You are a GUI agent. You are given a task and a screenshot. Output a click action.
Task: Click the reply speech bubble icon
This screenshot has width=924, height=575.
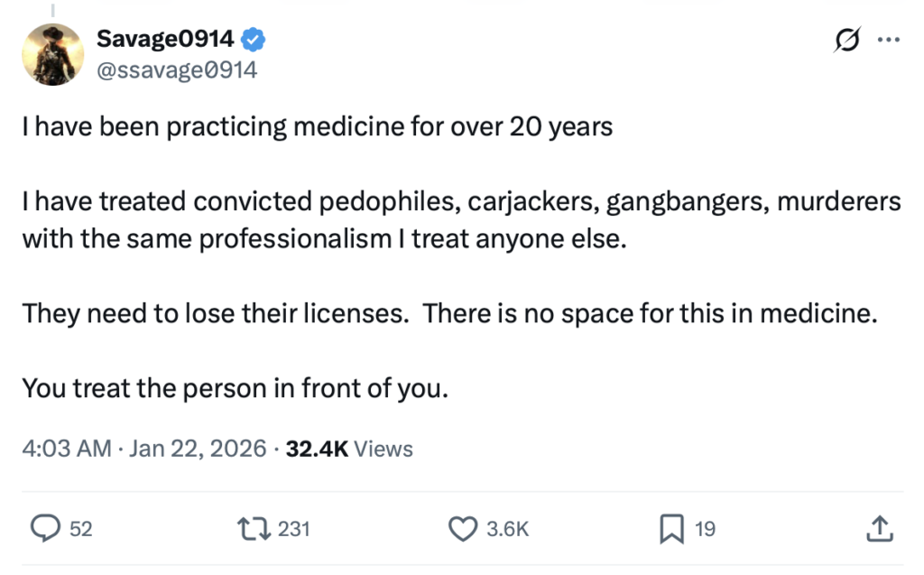point(45,528)
